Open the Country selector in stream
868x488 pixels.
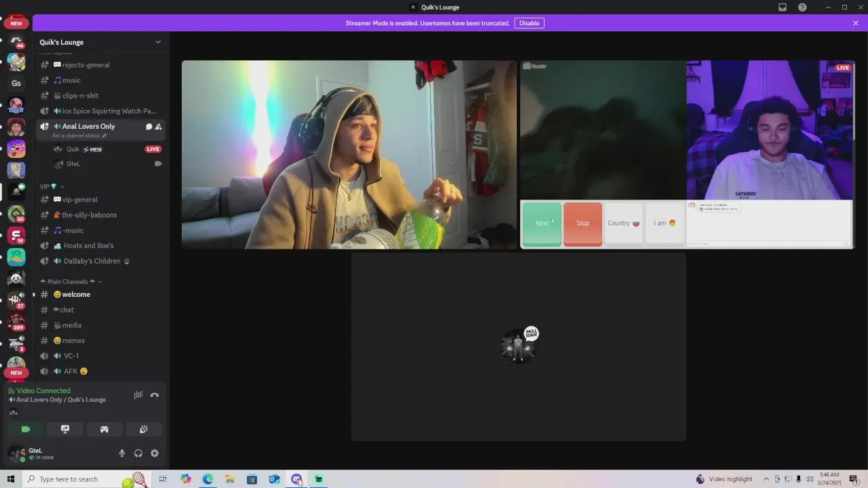click(x=623, y=223)
